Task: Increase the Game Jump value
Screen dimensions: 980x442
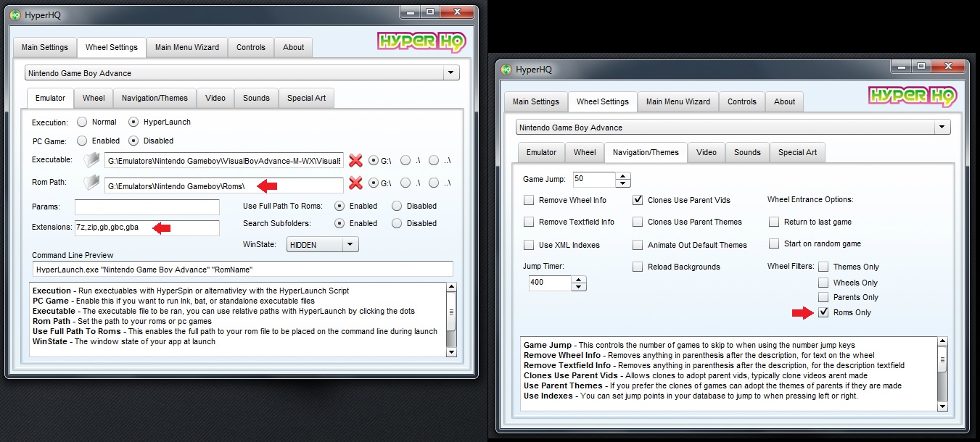Action: click(623, 175)
